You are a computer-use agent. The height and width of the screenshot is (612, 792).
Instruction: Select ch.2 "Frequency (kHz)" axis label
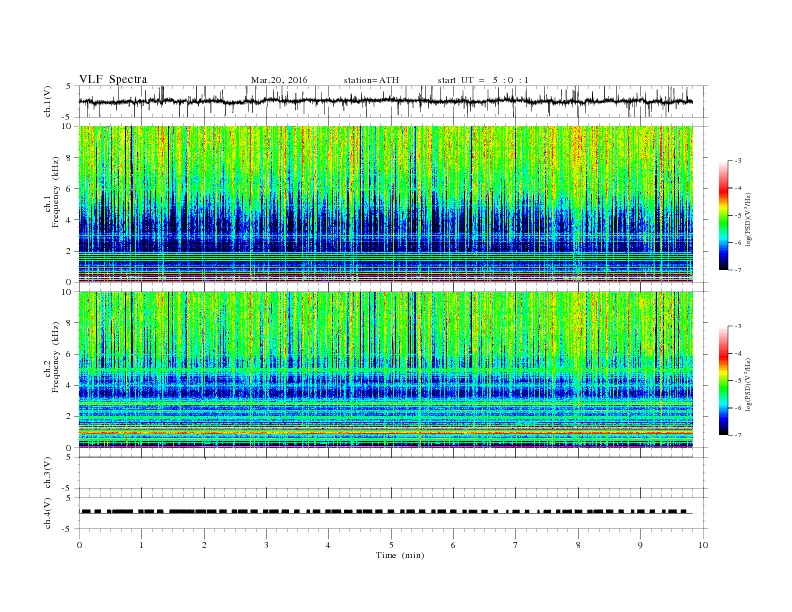pos(56,356)
